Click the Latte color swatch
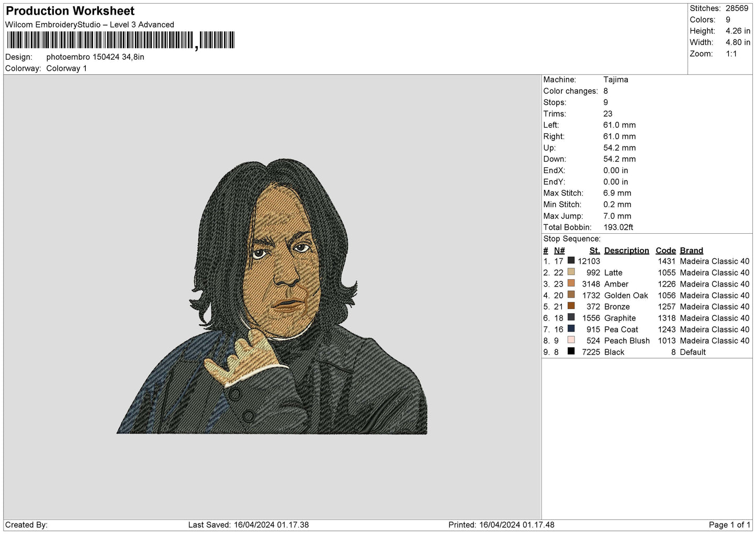Image resolution: width=756 pixels, height=534 pixels. [571, 272]
